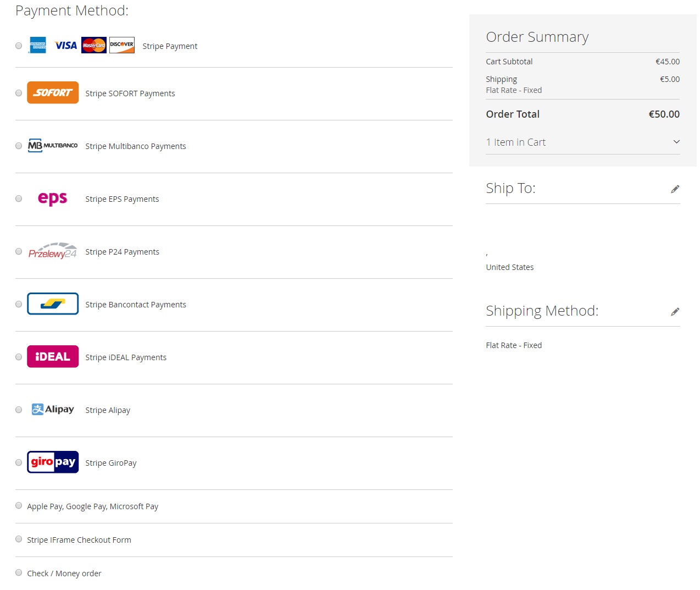Click the pink eps payment logo
The width and height of the screenshot is (700, 590).
(x=52, y=198)
